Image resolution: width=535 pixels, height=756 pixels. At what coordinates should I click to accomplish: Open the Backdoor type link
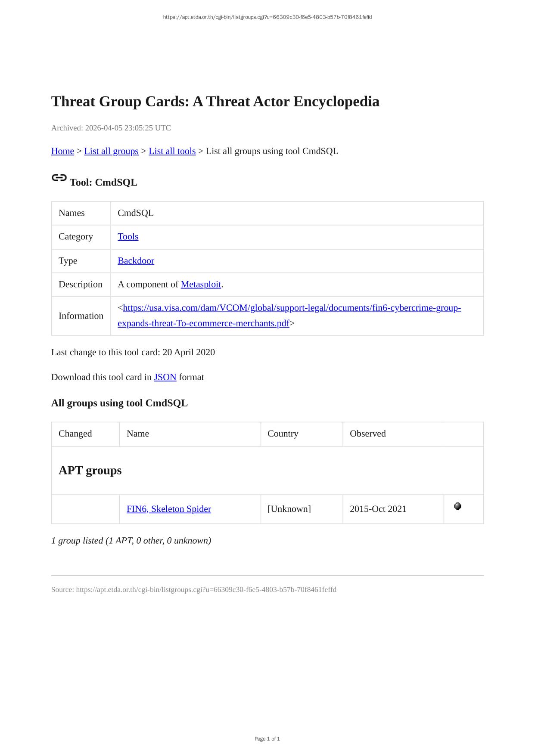pyautogui.click(x=136, y=261)
